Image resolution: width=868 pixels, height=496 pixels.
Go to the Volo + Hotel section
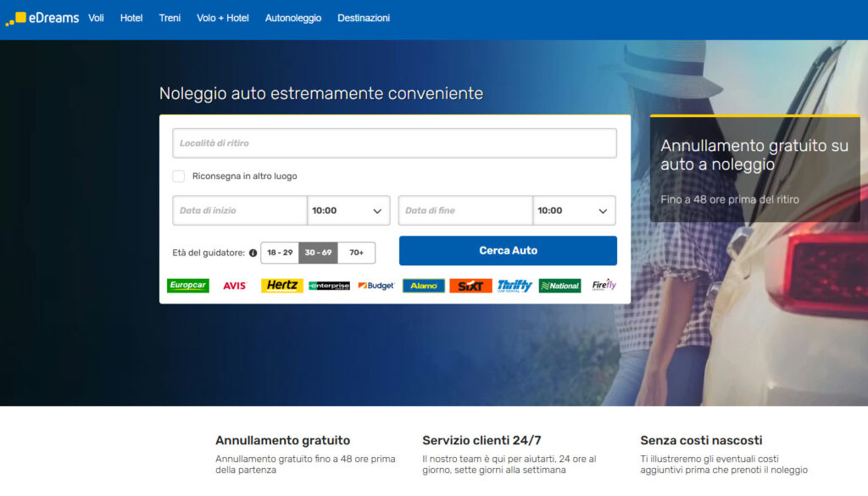tap(223, 18)
